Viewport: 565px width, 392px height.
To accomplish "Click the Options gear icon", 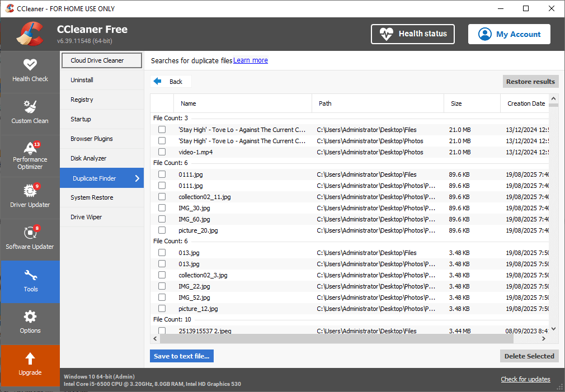I will (x=30, y=317).
